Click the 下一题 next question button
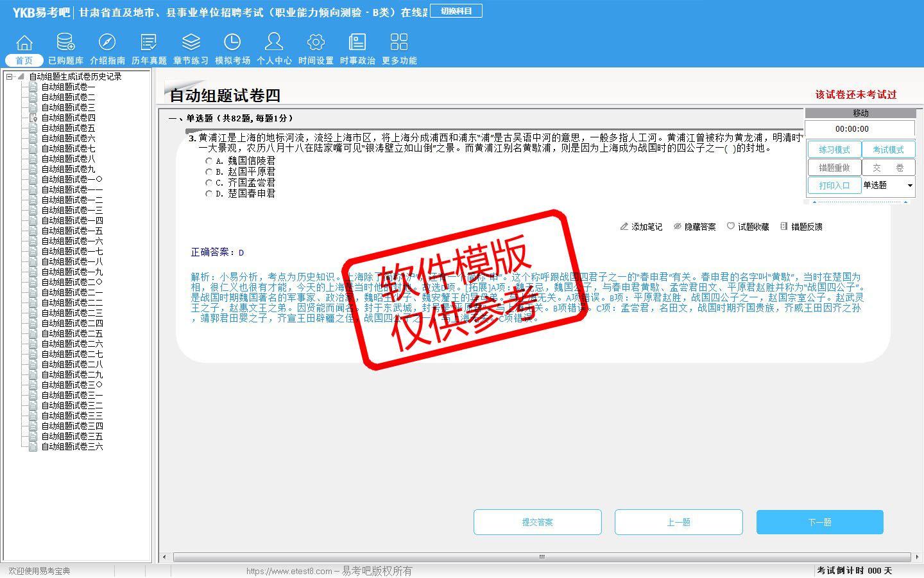Screen dimensions: 924x578 click(819, 522)
